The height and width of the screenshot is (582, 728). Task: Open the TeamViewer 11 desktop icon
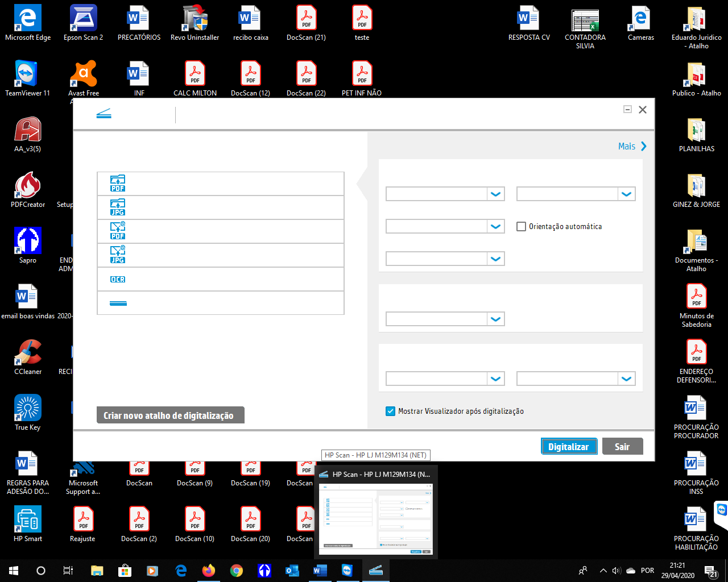28,78
